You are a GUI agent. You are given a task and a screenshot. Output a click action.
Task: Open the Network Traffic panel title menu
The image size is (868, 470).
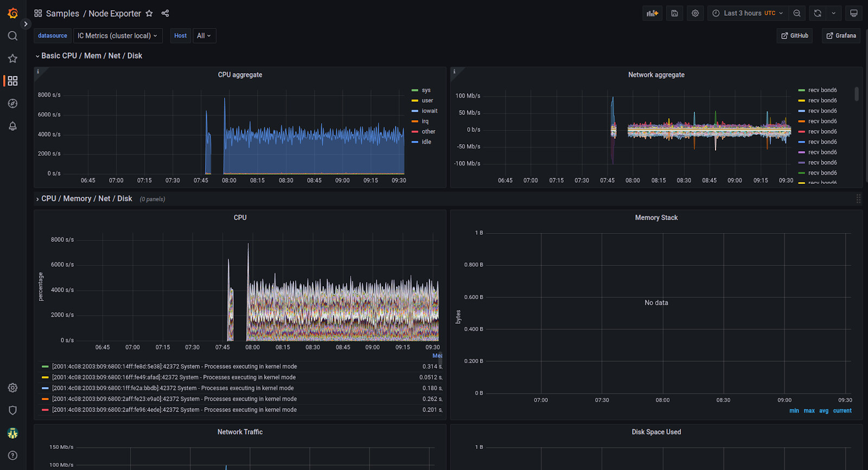point(240,432)
